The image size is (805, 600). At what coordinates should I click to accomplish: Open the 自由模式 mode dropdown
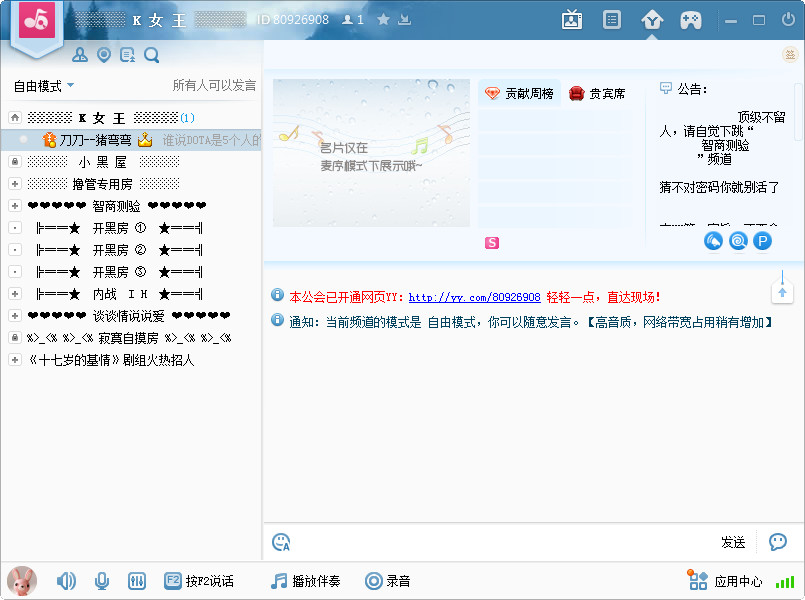[37, 86]
